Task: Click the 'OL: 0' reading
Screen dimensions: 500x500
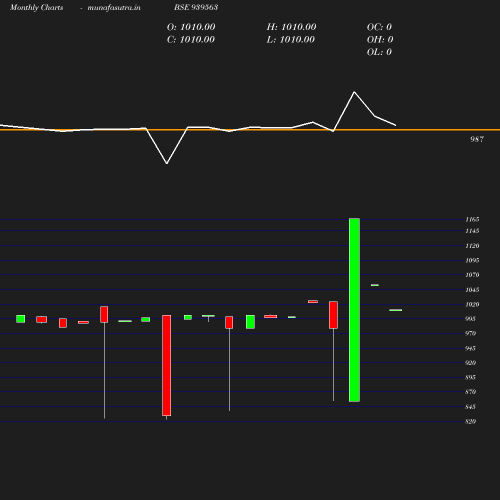Action: pos(379,52)
